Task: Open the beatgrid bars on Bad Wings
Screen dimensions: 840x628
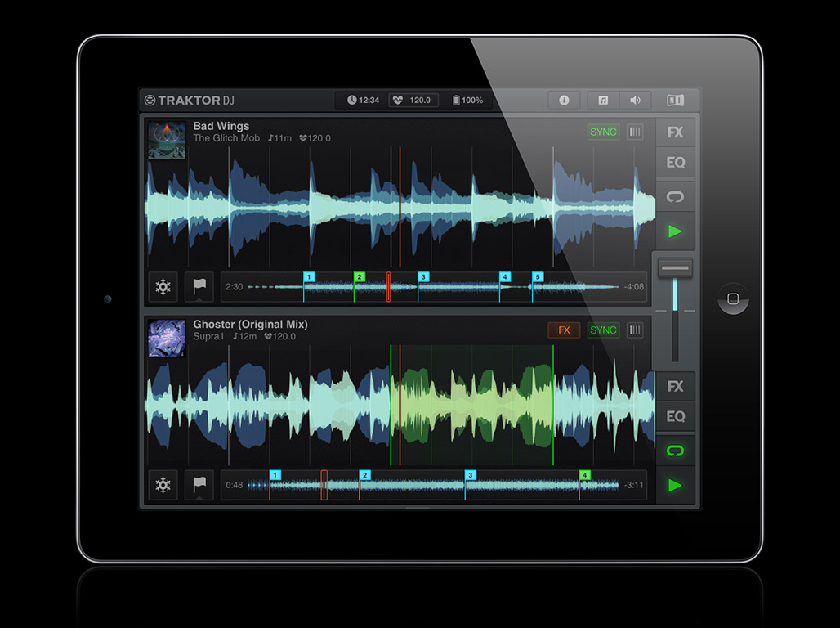Action: pos(635,132)
